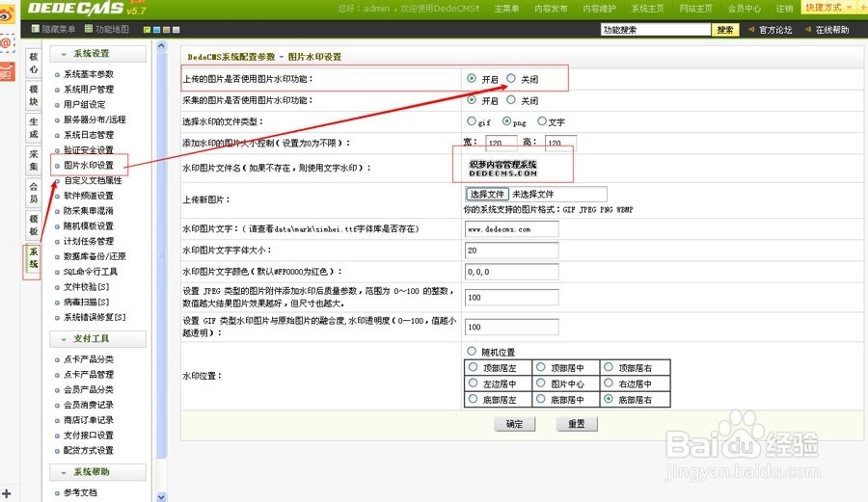Open 主菜单 in top navigation
868x502 pixels.
[506, 9]
